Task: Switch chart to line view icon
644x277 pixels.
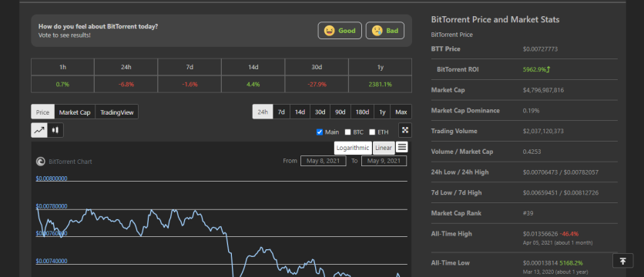Action: click(39, 130)
